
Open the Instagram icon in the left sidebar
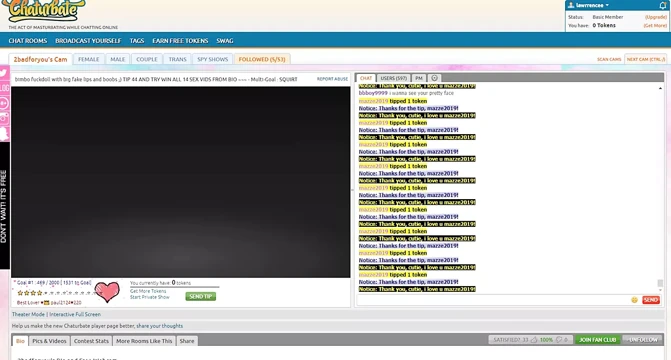click(4, 118)
